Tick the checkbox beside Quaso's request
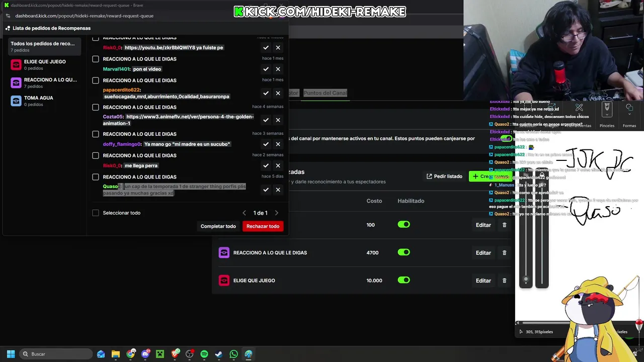 click(x=96, y=177)
